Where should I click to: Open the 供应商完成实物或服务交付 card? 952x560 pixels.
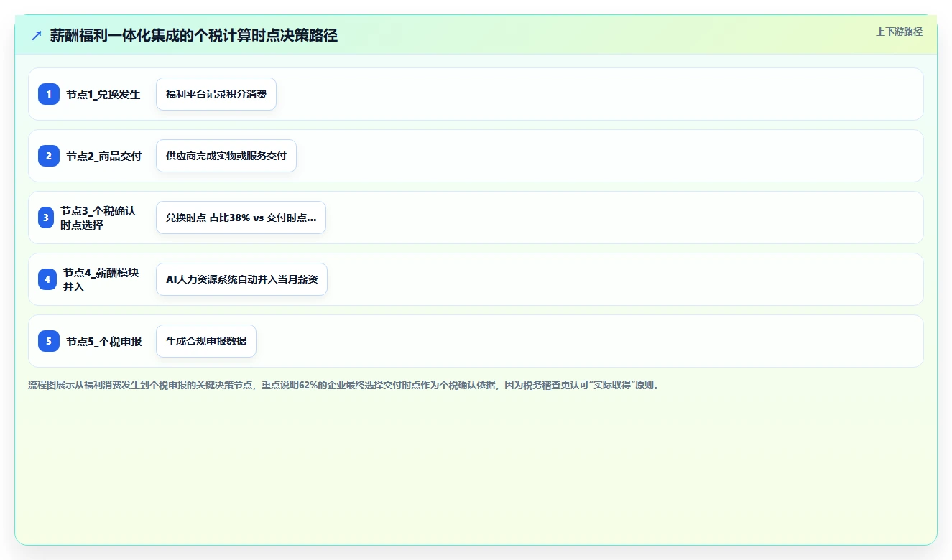pyautogui.click(x=226, y=156)
